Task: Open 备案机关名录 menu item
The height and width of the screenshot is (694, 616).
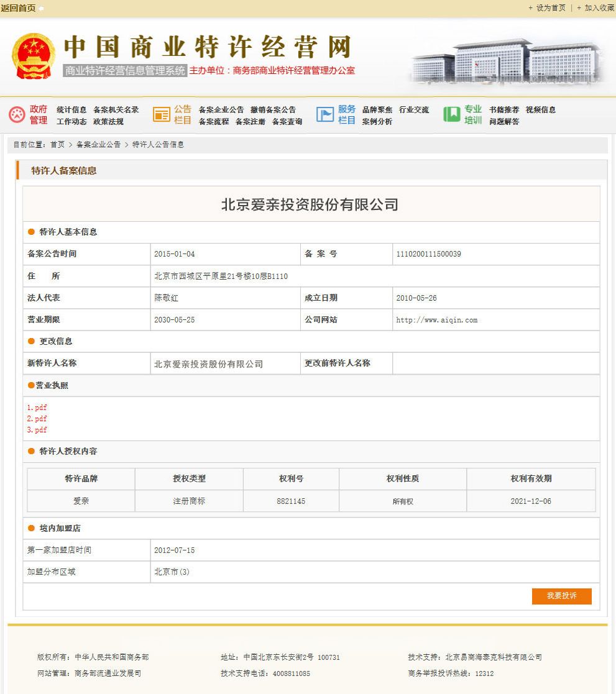Action: 116,110
